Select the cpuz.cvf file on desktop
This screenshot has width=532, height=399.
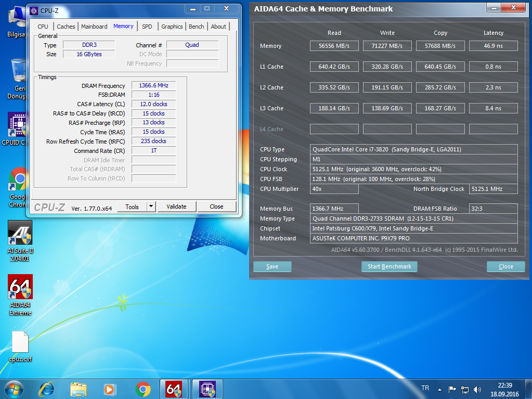tap(20, 346)
